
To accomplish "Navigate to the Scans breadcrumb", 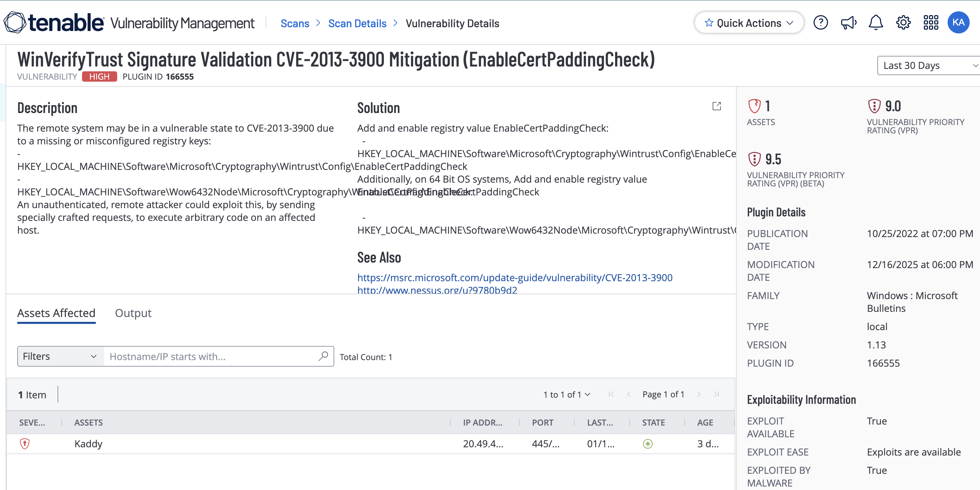I will [x=295, y=23].
